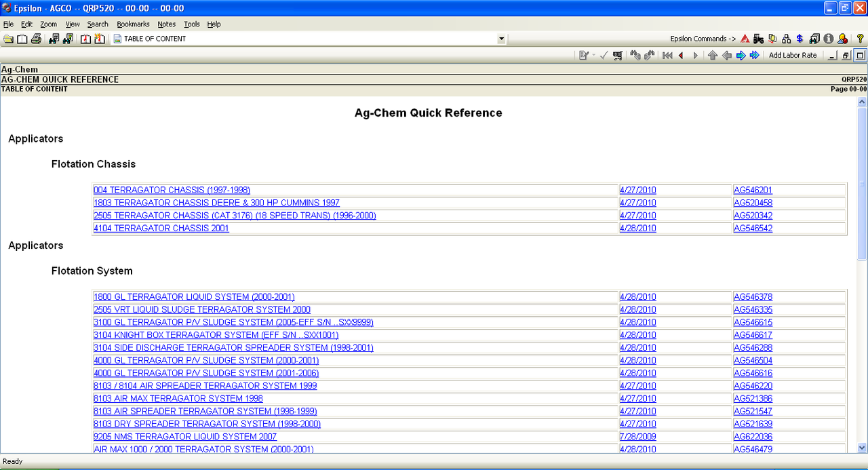Open the notes icon dropdown arrow
The image size is (868, 470).
pyautogui.click(x=594, y=56)
